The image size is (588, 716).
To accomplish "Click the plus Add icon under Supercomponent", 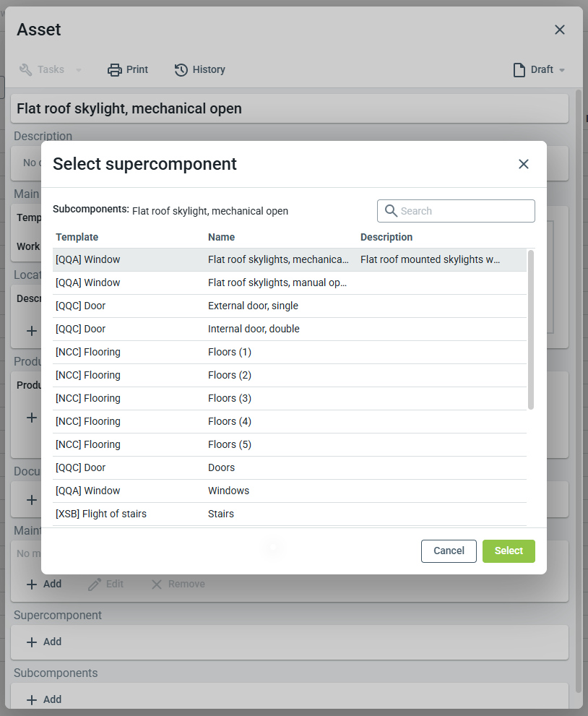I will [x=32, y=642].
